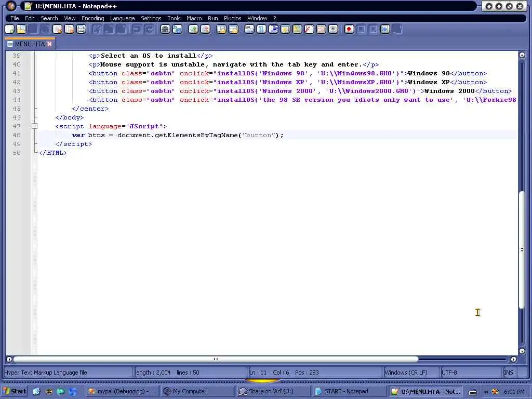Open the Function List panel icon
The width and height of the screenshot is (532, 399).
tap(309, 29)
